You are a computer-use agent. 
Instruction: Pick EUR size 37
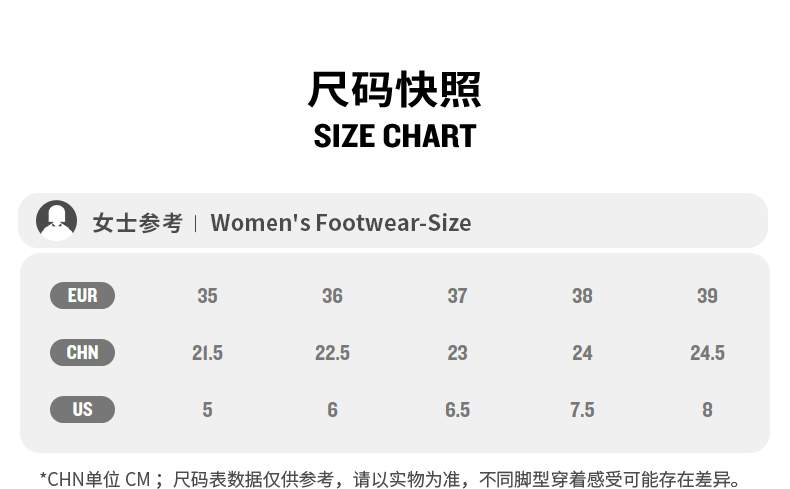[457, 296]
